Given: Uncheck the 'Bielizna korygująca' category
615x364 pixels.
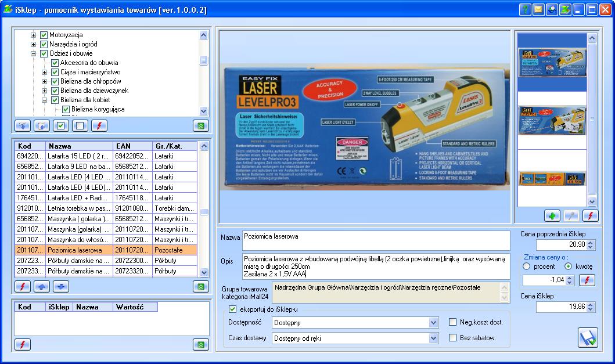Looking at the screenshot, I should click(66, 109).
